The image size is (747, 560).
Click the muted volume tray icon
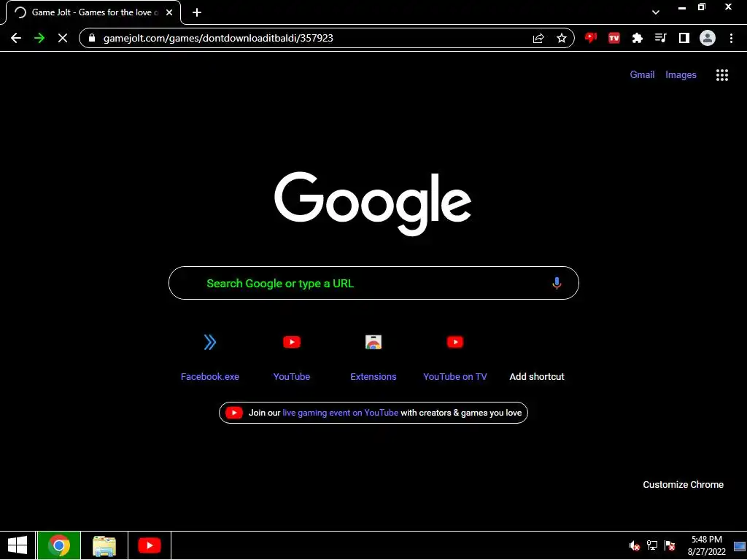(x=634, y=545)
